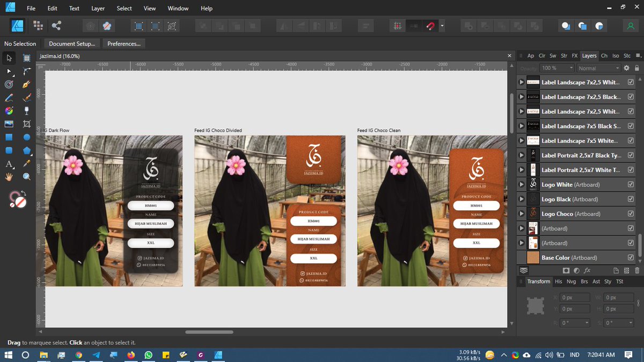Hide the Label Landscape 7x5 White layer
Screen dimensions: 644x362
coord(631,141)
